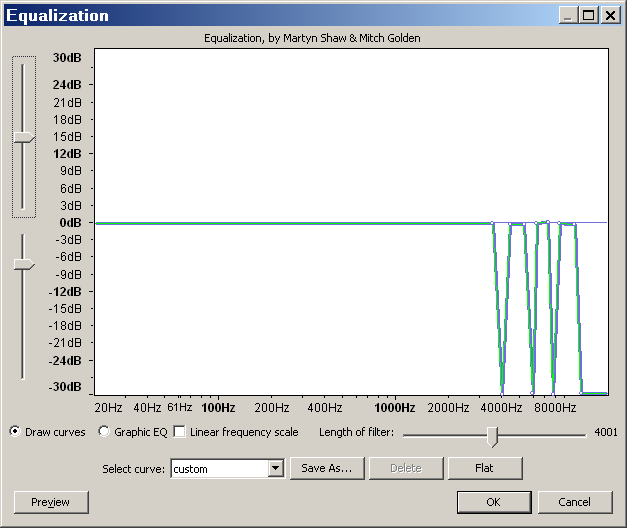Click the Save As... button
The width and height of the screenshot is (627, 528).
click(327, 468)
